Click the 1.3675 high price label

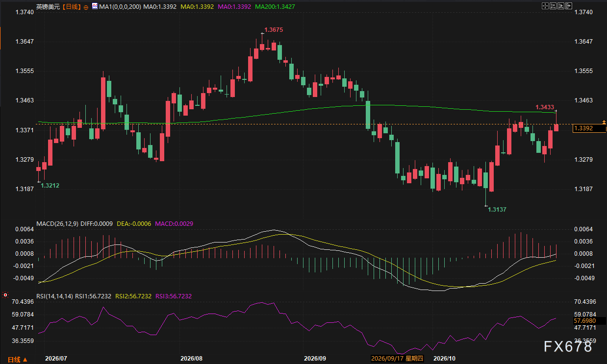coord(274,30)
